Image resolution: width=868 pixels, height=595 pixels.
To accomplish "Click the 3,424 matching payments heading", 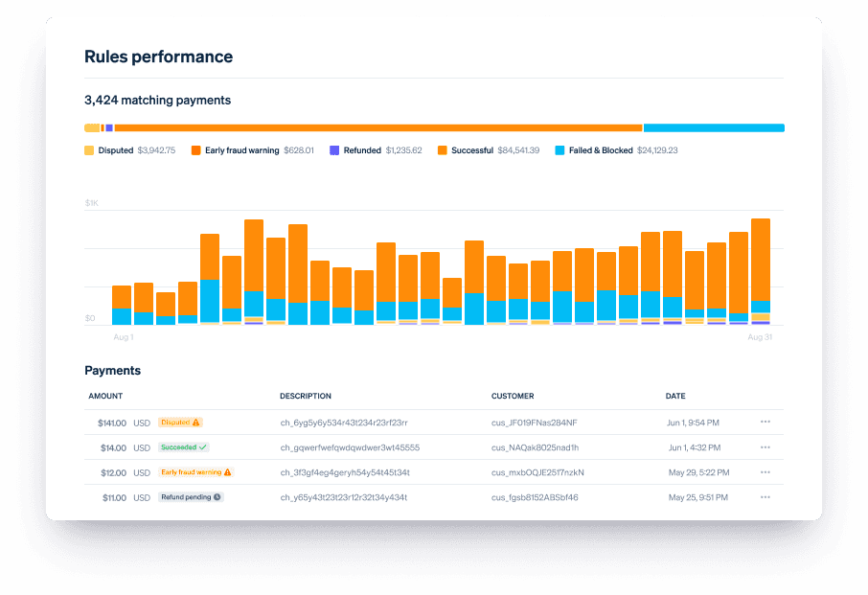I will click(x=158, y=101).
